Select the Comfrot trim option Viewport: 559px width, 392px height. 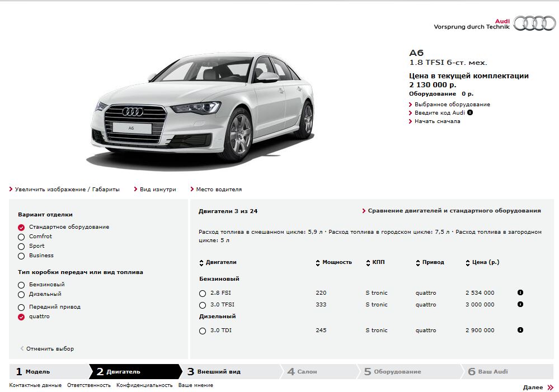[21, 237]
